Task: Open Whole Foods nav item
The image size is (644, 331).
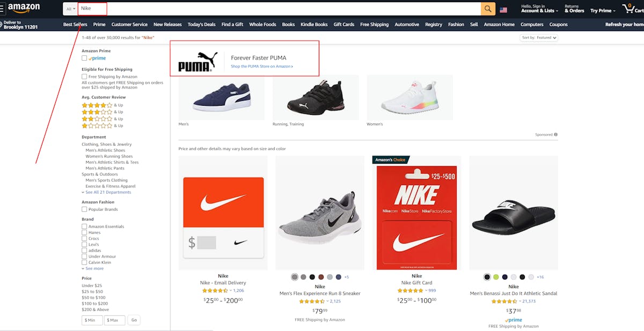Action: pos(262,24)
